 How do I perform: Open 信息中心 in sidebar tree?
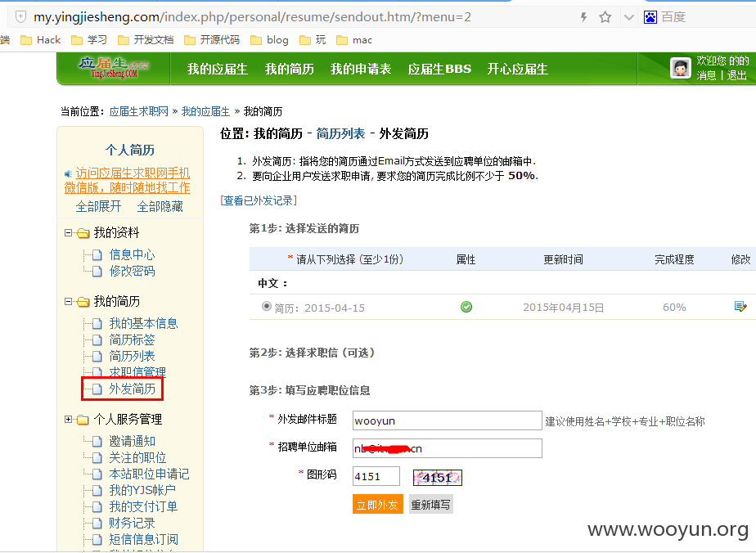(132, 254)
